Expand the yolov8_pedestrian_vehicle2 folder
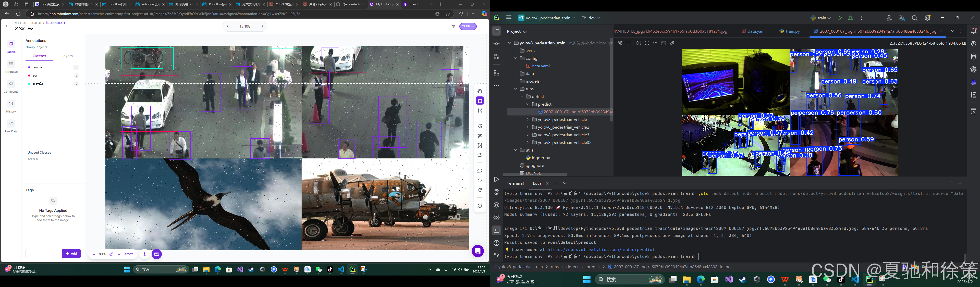Viewport: 980px width, 287px height. coord(528,127)
